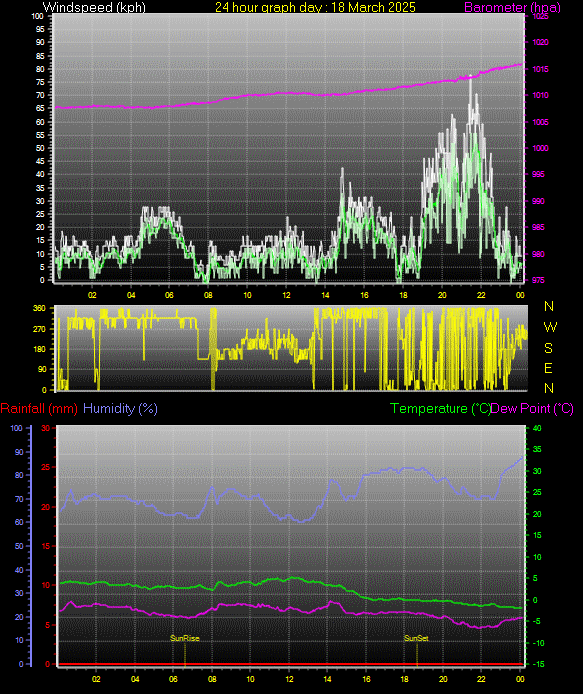Click the 1020 barometer axis value

[x=540, y=42]
